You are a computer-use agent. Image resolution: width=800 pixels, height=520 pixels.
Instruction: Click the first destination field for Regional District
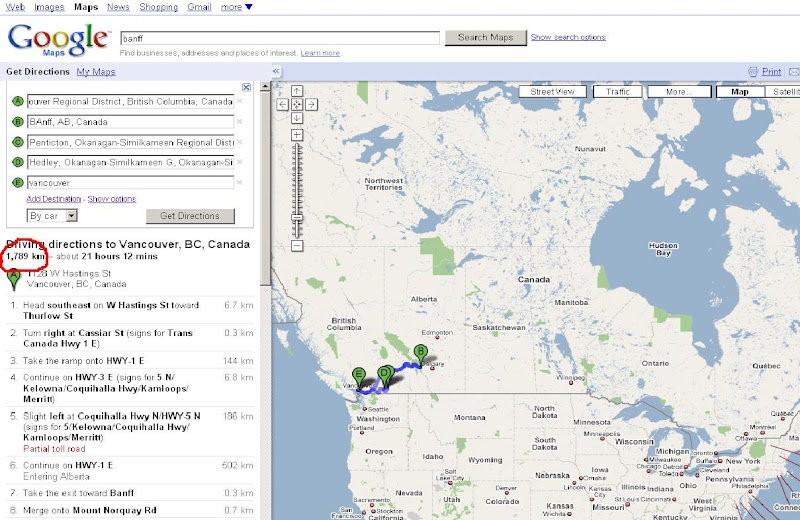(x=130, y=102)
